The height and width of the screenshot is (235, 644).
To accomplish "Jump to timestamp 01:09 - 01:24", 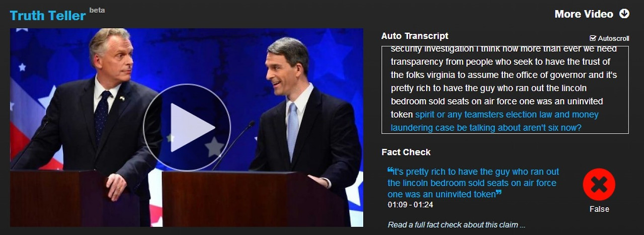I will 411,205.
